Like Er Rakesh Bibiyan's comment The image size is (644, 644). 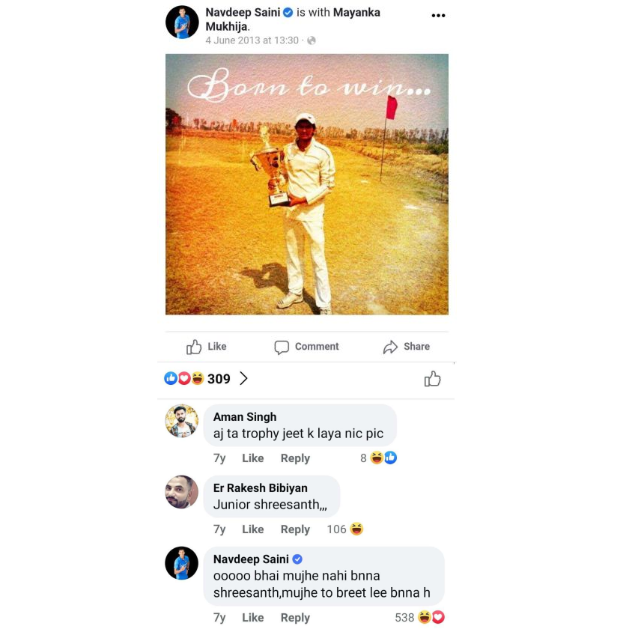[x=252, y=529]
